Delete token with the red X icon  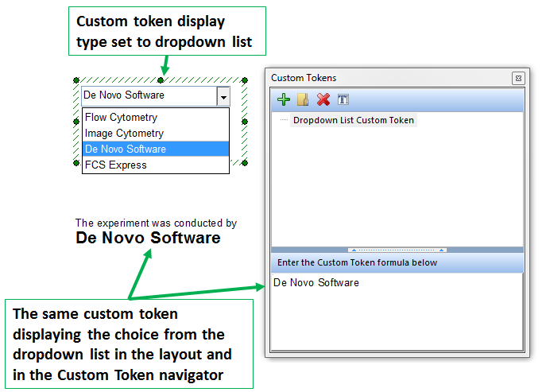tap(323, 99)
